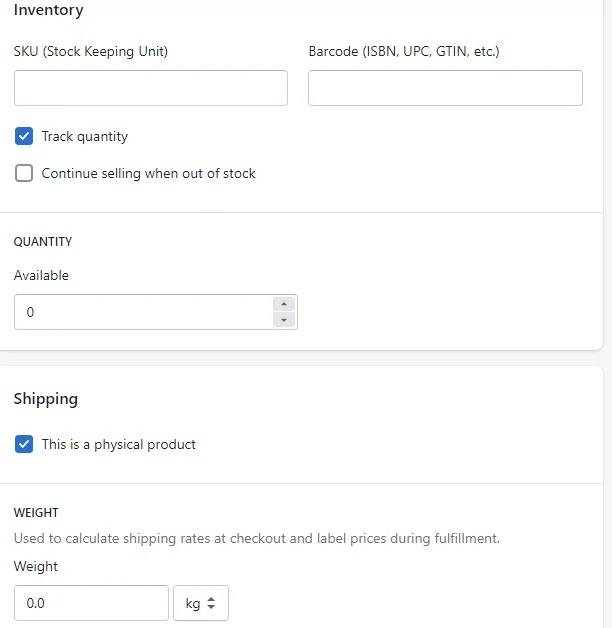Uncheck the Track quantity checkbox

[25, 136]
